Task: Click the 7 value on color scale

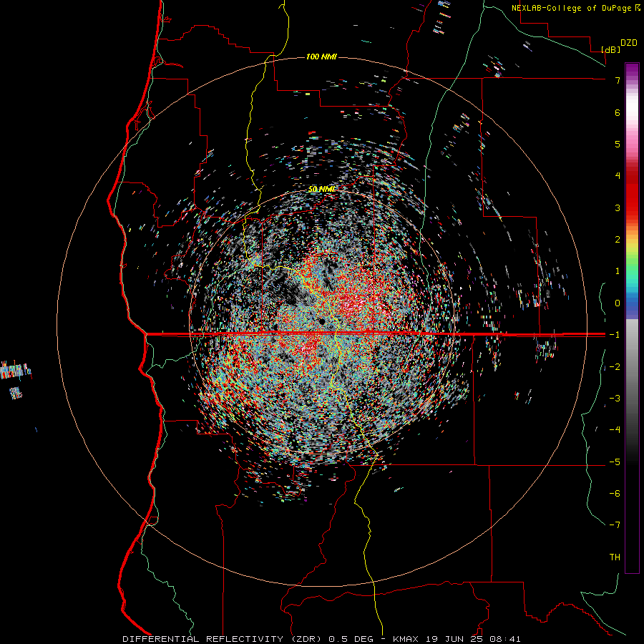Action: [x=618, y=80]
